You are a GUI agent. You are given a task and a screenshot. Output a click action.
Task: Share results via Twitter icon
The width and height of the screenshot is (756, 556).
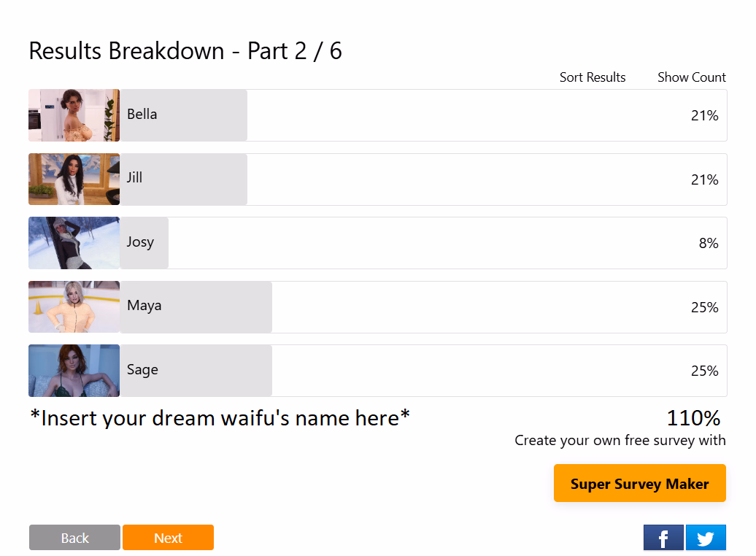coord(706,538)
